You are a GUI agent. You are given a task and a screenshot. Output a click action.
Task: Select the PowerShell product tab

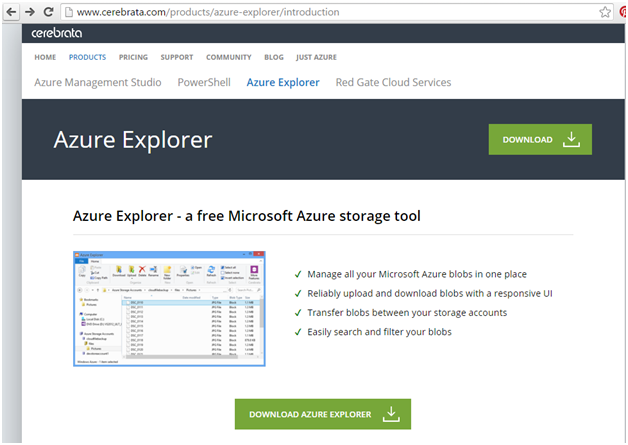(204, 82)
